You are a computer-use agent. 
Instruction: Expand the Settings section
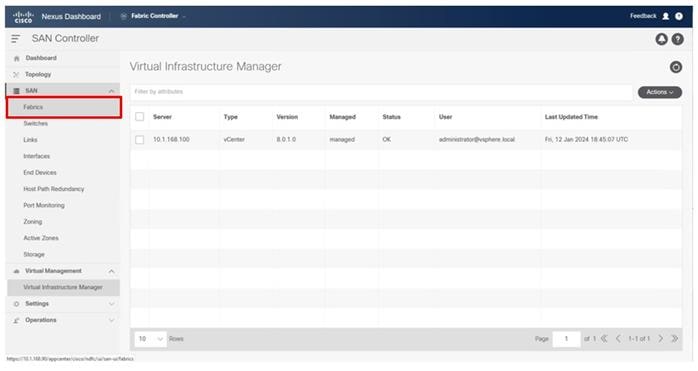[x=64, y=304]
